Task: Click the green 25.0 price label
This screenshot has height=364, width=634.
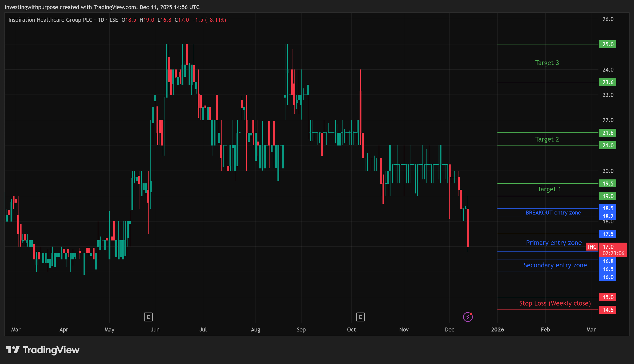Action: click(x=608, y=44)
